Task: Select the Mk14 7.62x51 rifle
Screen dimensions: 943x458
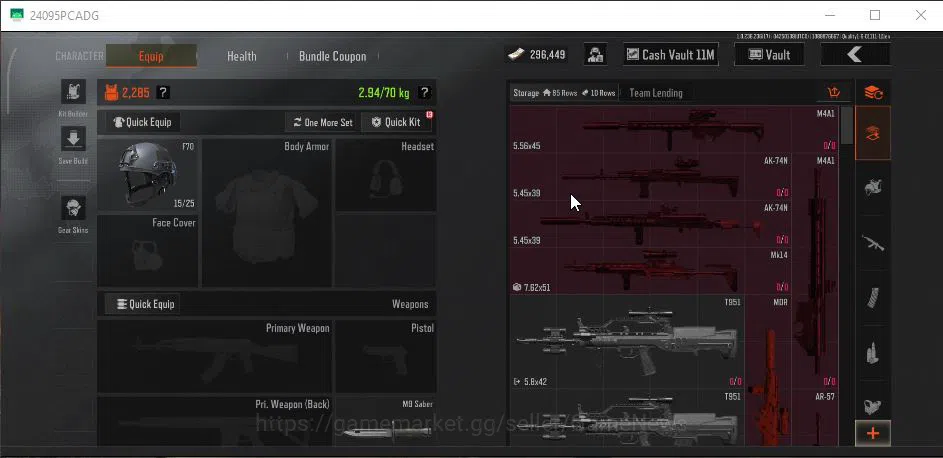Action: (x=650, y=270)
